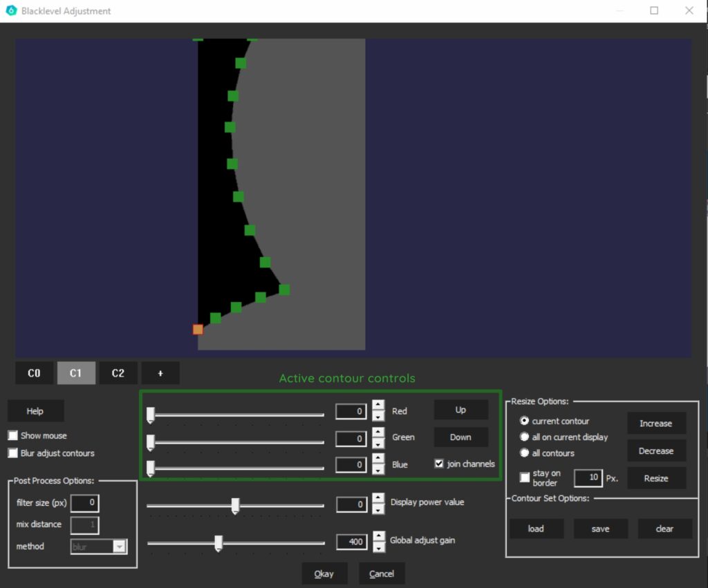Click the down arrow of Green value
Image resolution: width=708 pixels, height=588 pixels.
(x=378, y=444)
